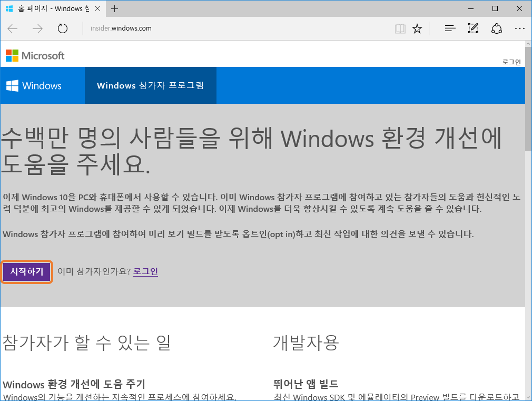Image resolution: width=532 pixels, height=401 pixels.
Task: Click the insider.windows.com address bar
Action: coord(121,28)
